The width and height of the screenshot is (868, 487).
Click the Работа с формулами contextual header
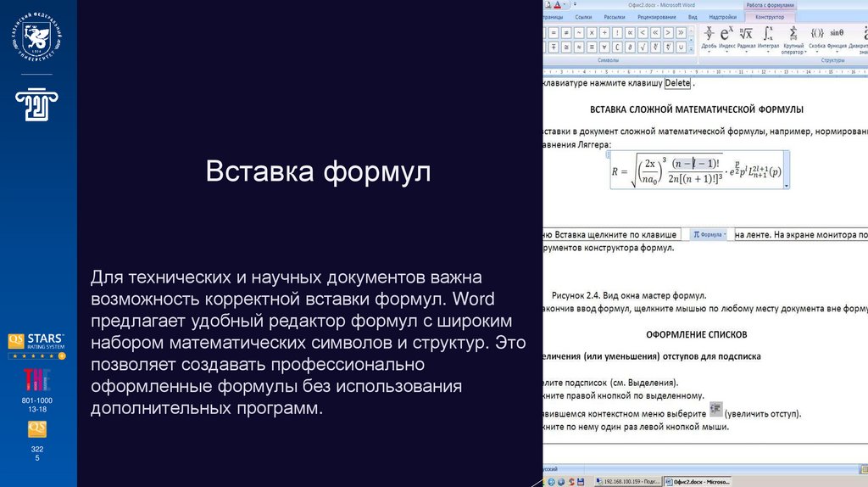pos(770,5)
